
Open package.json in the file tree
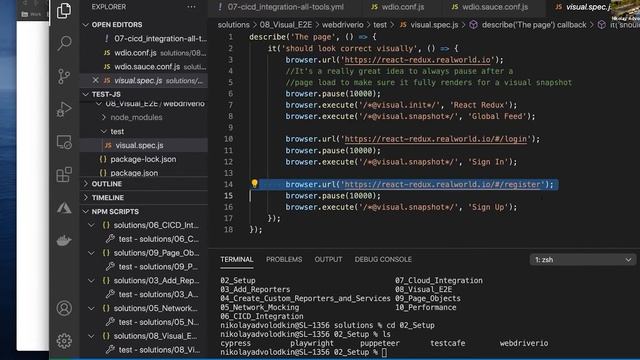click(x=134, y=173)
